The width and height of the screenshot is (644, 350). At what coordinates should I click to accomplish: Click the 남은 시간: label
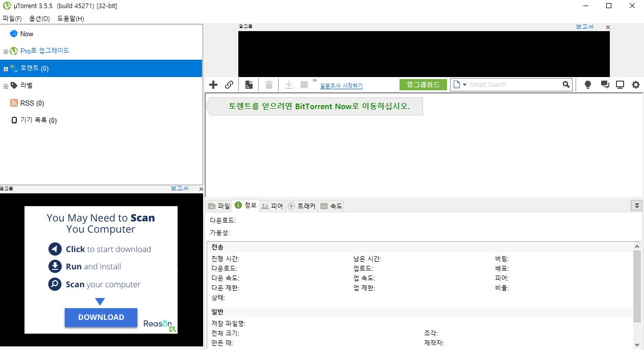click(367, 259)
